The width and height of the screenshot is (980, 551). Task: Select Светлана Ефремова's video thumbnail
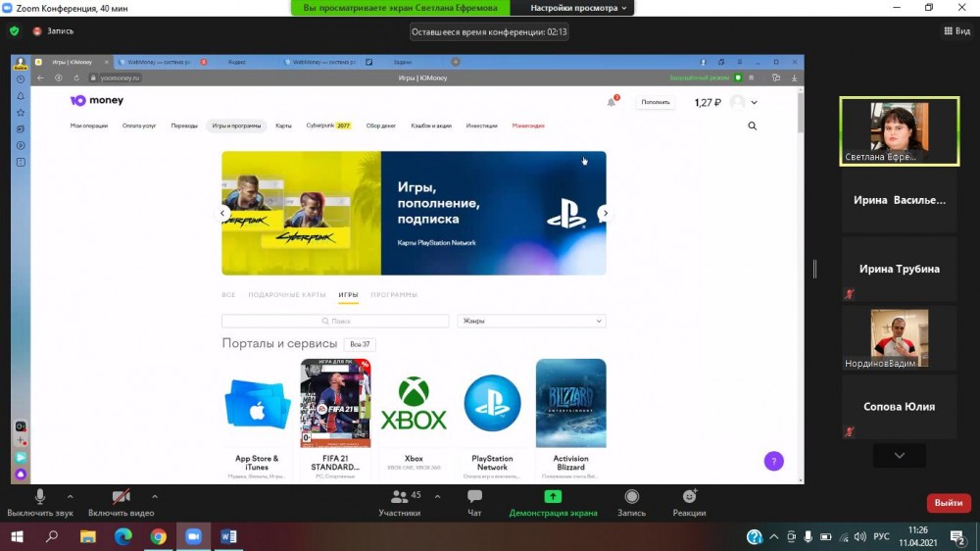tap(899, 130)
